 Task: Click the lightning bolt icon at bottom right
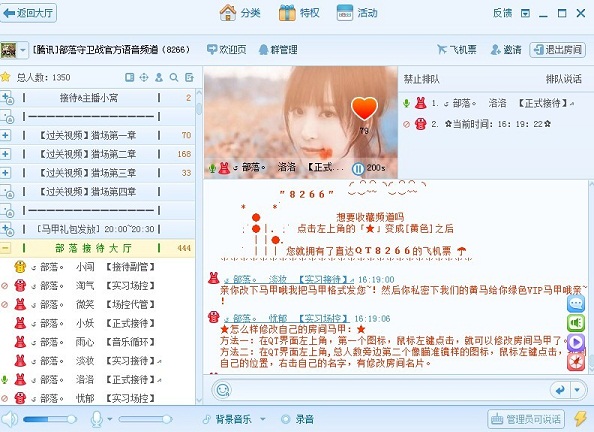[580, 419]
